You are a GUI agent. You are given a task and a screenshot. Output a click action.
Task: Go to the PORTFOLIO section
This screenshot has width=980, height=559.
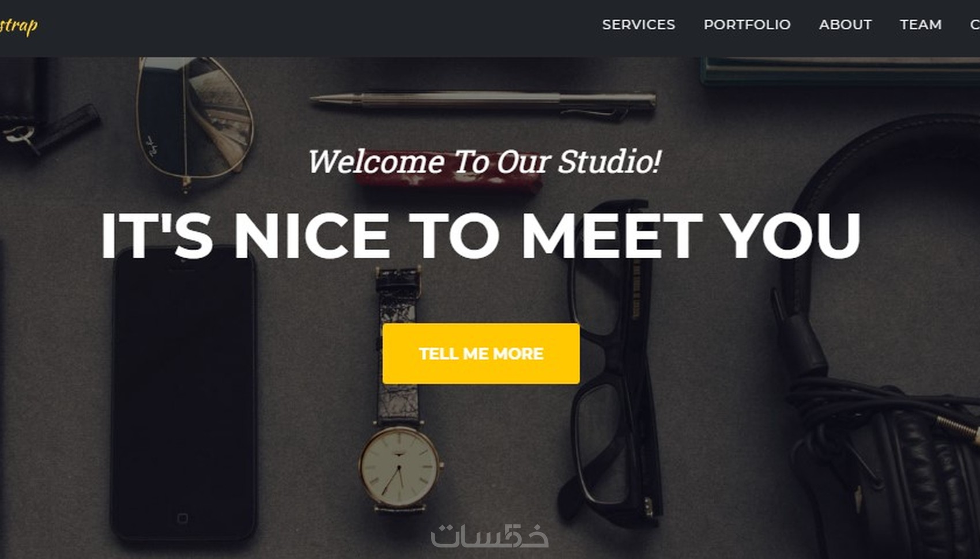[747, 25]
